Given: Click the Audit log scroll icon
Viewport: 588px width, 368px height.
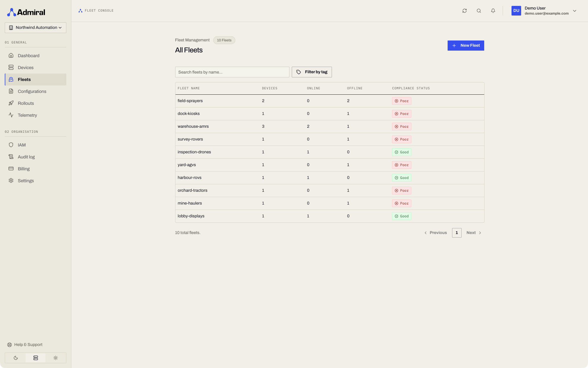Looking at the screenshot, I should (11, 157).
